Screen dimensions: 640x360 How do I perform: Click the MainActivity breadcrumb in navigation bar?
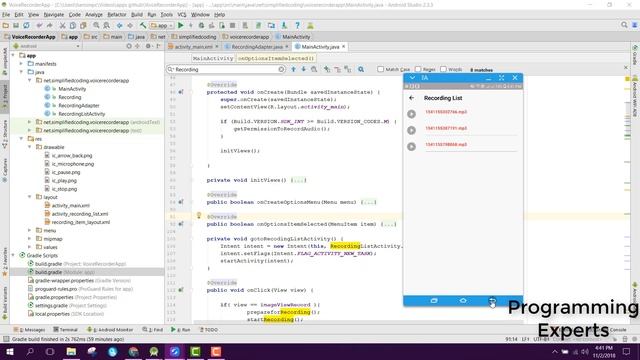coord(293,37)
